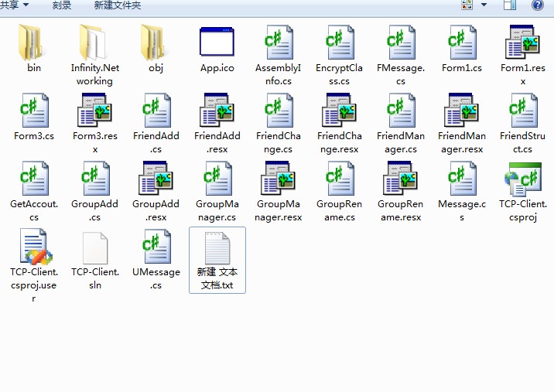Click the 刻录 burn button

pyautogui.click(x=62, y=5)
